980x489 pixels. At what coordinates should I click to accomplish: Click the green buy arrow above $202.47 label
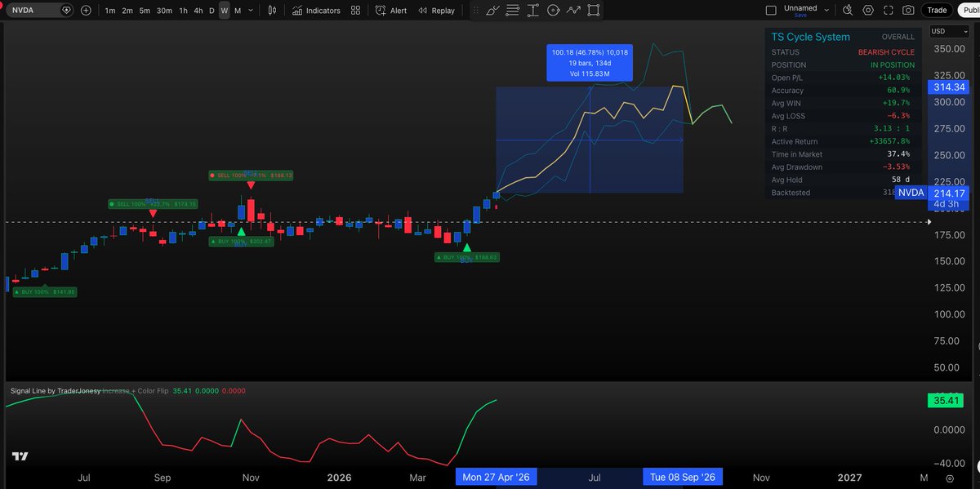(x=241, y=232)
